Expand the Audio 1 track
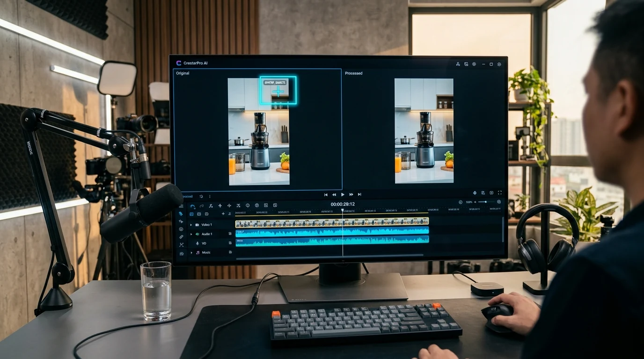This screenshot has width=644, height=359. pyautogui.click(x=191, y=234)
